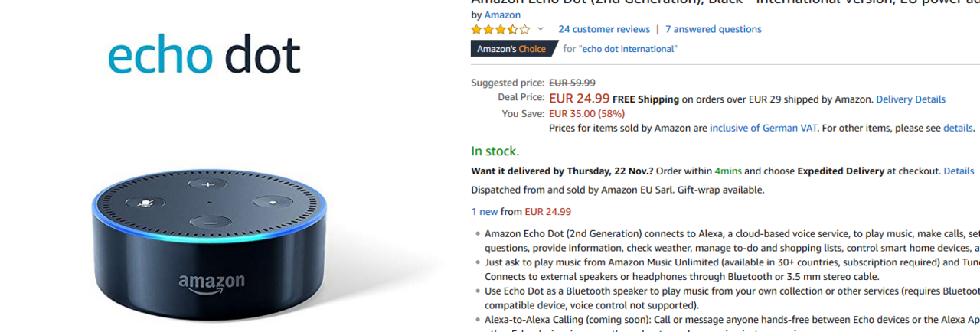Click the microphone-off button on the Echo Dot
Image resolution: width=980 pixels, height=332 pixels.
click(x=146, y=203)
